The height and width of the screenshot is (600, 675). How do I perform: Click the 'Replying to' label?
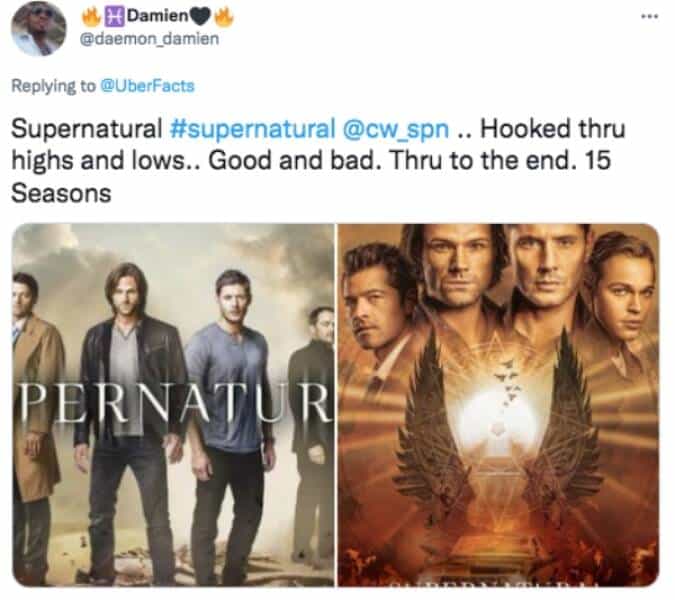pos(53,86)
